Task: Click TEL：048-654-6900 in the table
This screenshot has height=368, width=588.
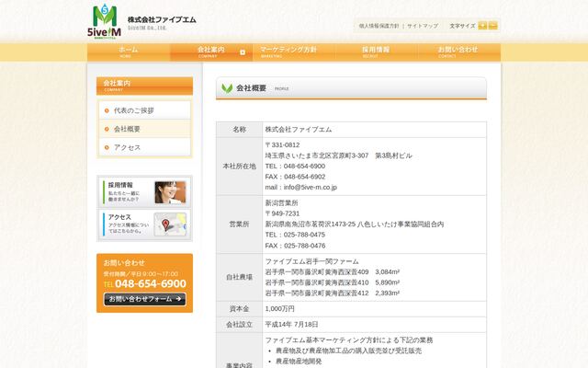Action: pos(295,166)
